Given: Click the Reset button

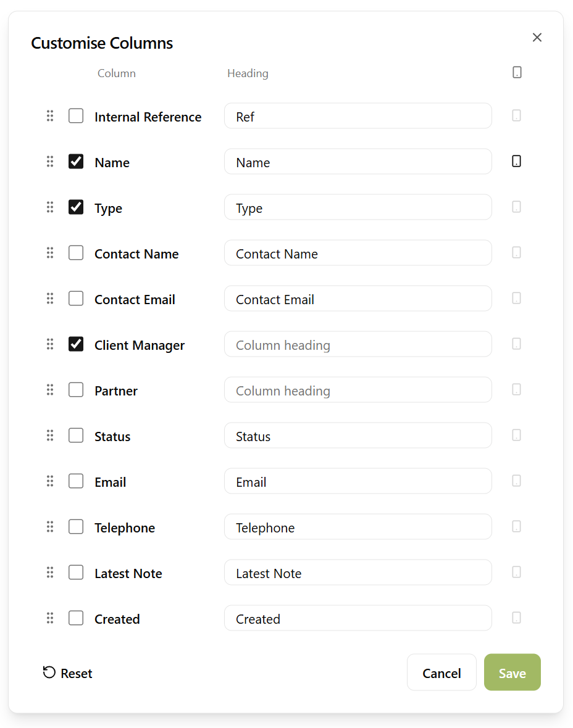Looking at the screenshot, I should (x=68, y=672).
